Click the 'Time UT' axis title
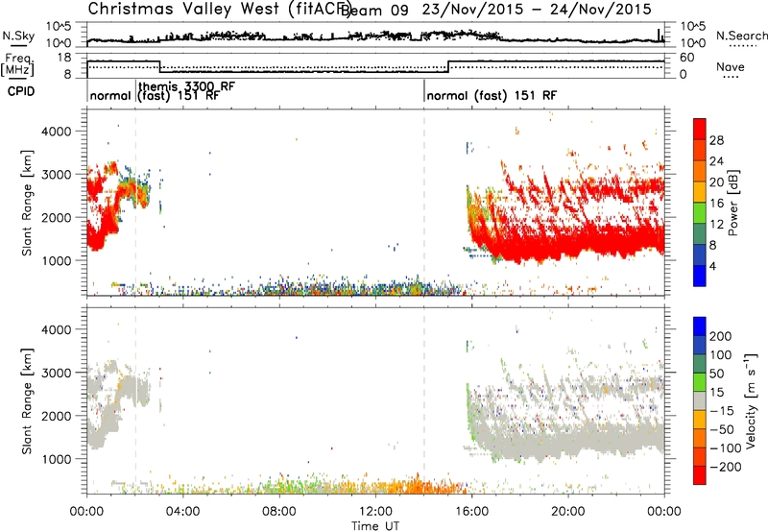This screenshot has width=768, height=532. point(375,526)
